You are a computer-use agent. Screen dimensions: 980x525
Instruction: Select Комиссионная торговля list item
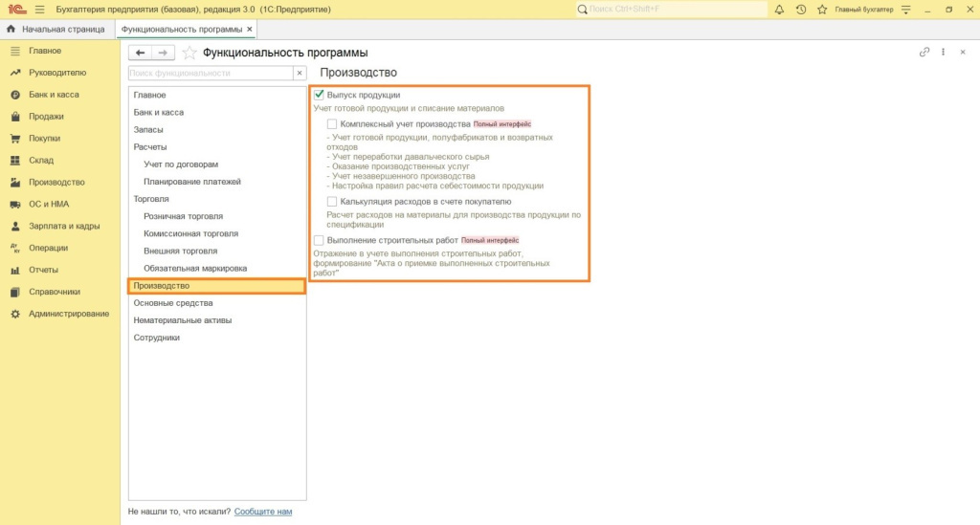click(x=217, y=233)
